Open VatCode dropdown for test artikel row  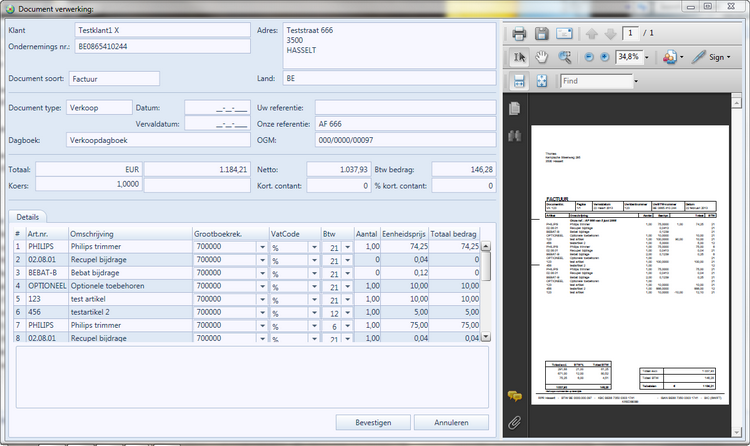click(x=314, y=300)
